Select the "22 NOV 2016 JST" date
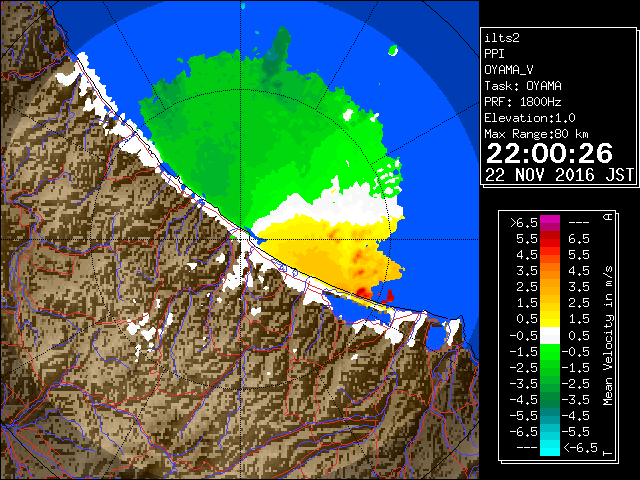The height and width of the screenshot is (480, 640). point(559,175)
